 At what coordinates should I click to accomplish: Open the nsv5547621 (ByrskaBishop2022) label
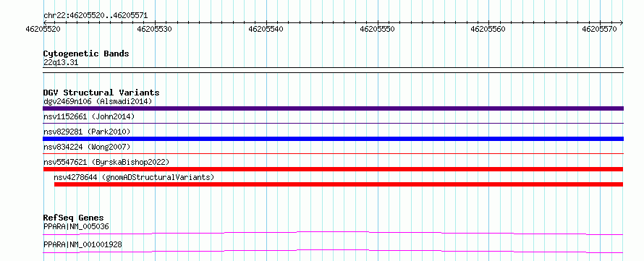[106, 162]
